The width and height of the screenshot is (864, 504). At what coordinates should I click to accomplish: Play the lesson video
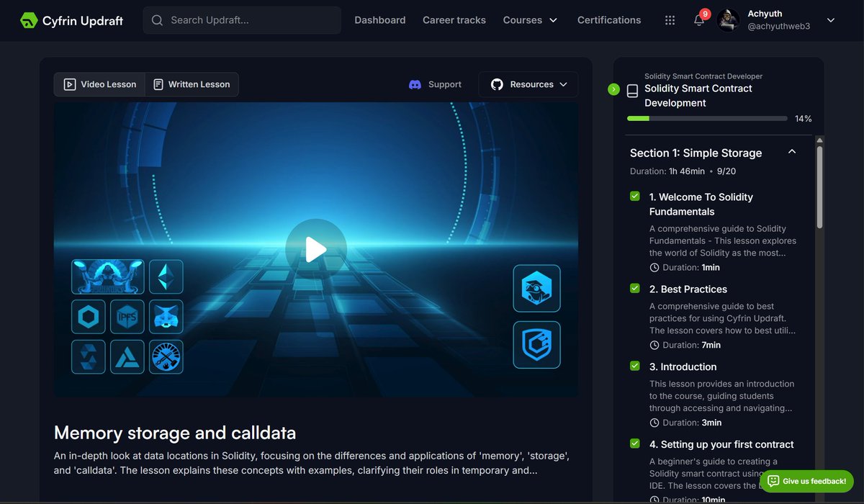316,249
